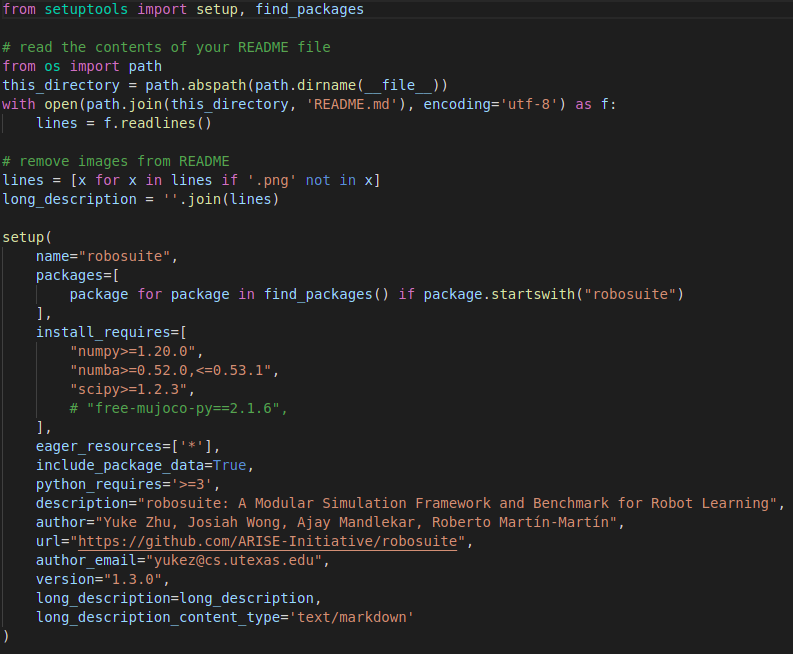Click the setup( function call line
Viewport: 793px width, 654px height.
[x=26, y=237]
